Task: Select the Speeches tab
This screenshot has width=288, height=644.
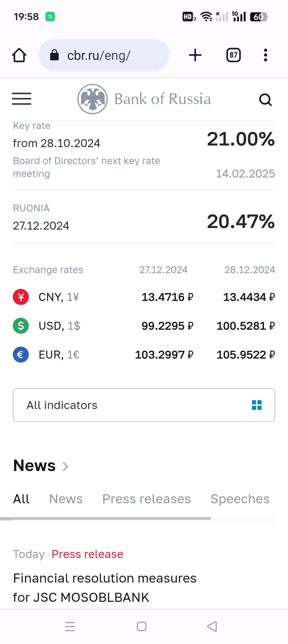Action: pos(240,499)
